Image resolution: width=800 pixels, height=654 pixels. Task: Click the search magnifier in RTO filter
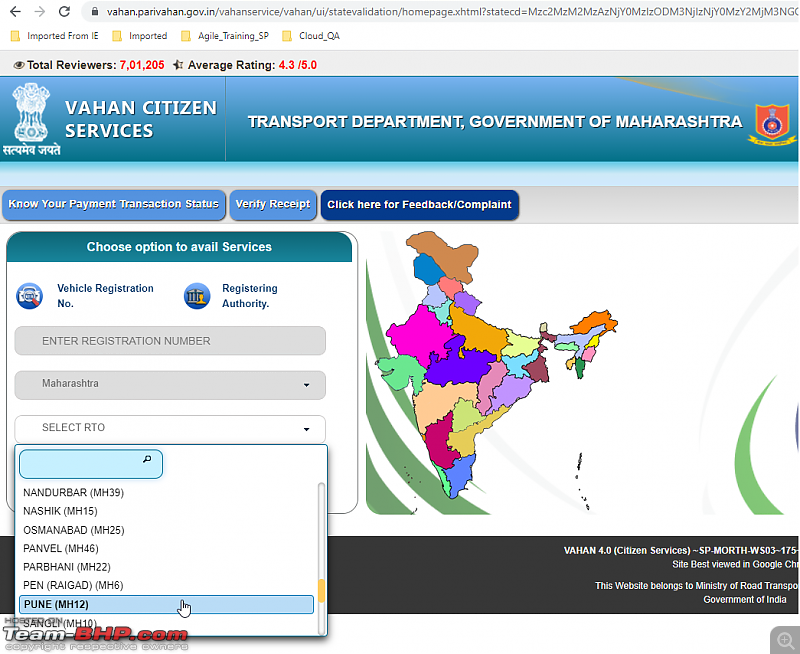(x=147, y=459)
